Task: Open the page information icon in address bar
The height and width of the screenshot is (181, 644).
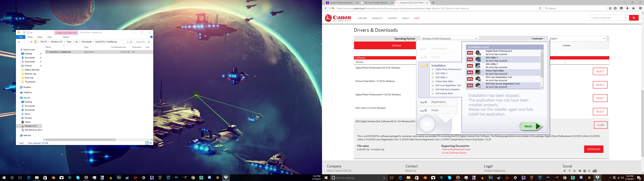Action: click(x=331, y=8)
